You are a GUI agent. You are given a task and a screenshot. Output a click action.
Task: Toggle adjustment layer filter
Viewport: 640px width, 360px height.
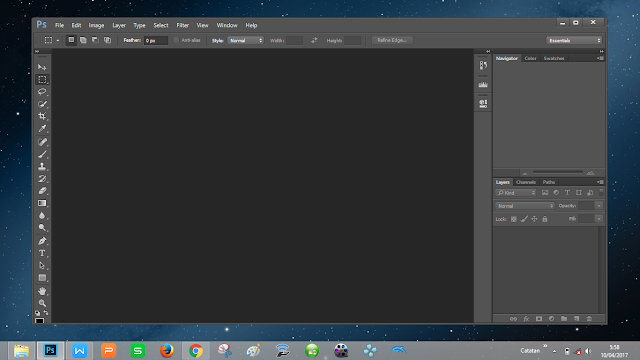[x=556, y=193]
